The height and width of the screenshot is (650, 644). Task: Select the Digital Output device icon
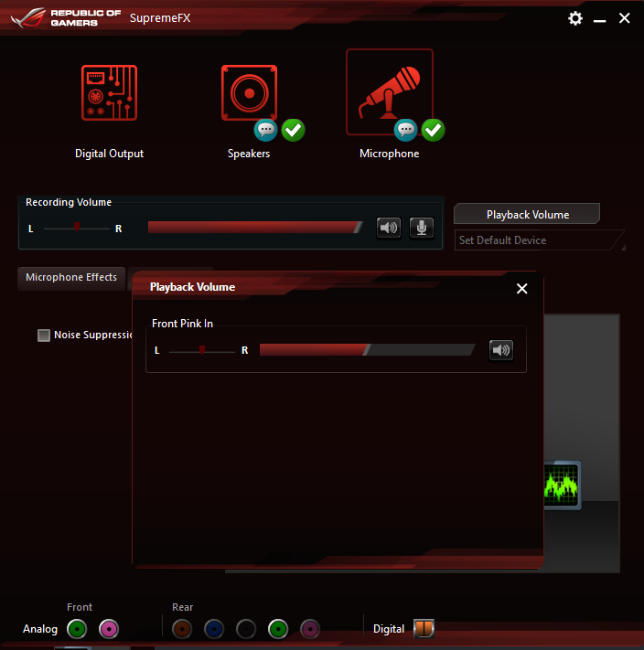(x=109, y=92)
